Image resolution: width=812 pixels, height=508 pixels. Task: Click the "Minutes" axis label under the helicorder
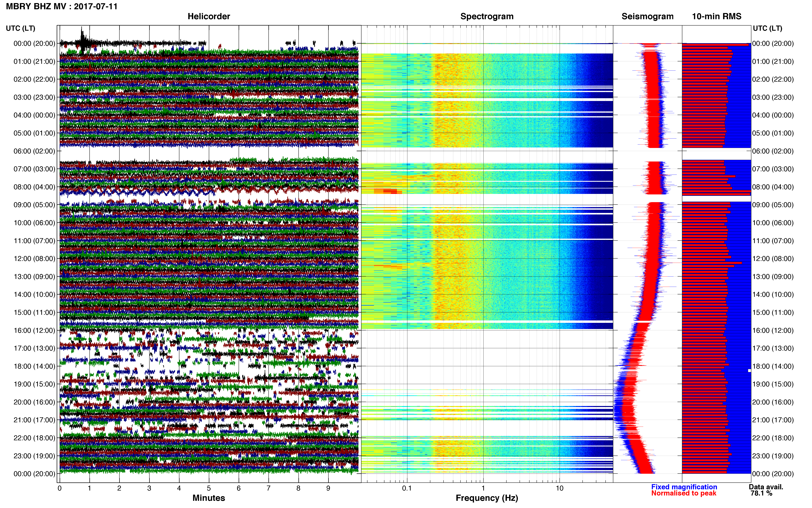tap(209, 498)
